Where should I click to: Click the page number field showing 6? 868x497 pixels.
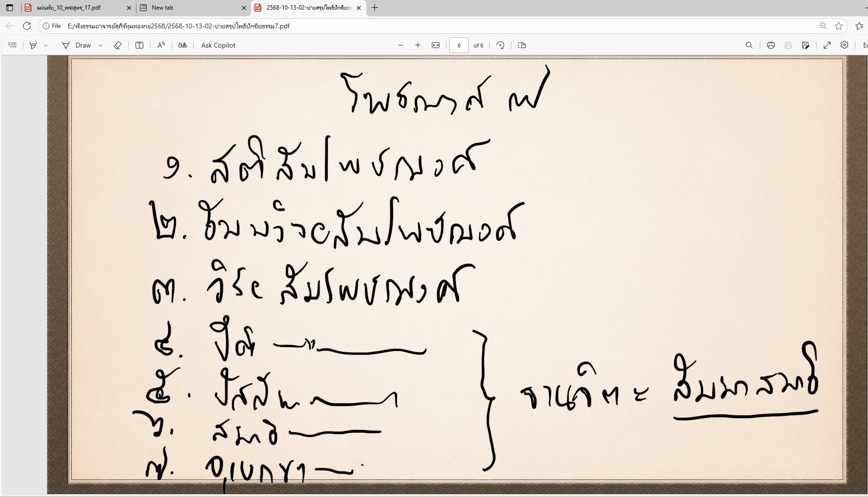pos(459,45)
